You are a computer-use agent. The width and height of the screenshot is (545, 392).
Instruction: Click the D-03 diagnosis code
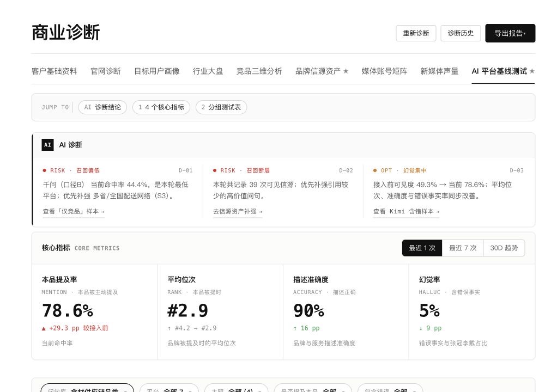click(x=517, y=170)
